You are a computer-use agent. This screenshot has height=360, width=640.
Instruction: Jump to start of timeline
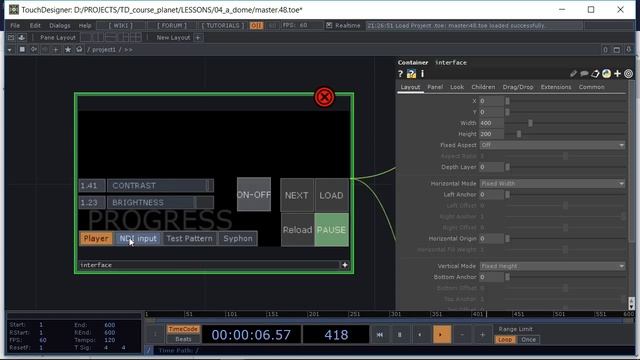pos(380,335)
